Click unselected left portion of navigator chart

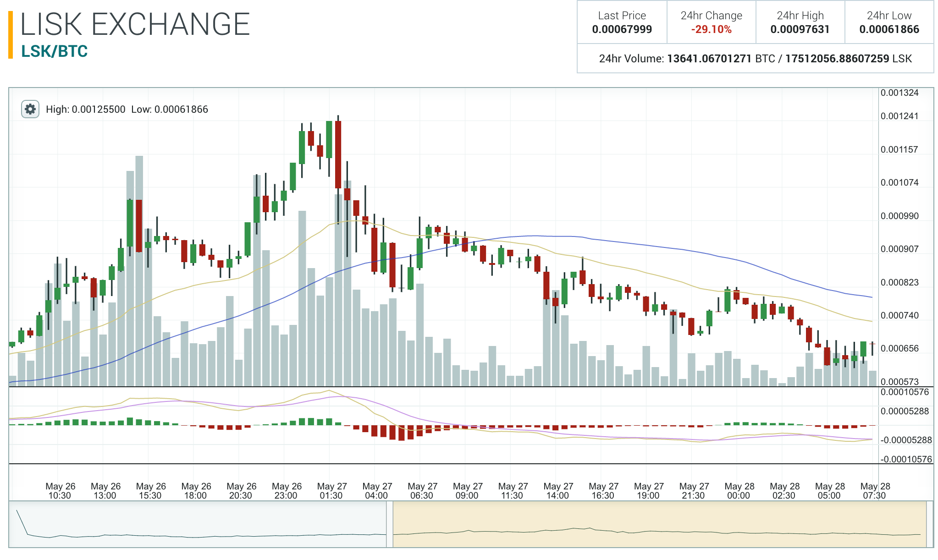[198, 524]
